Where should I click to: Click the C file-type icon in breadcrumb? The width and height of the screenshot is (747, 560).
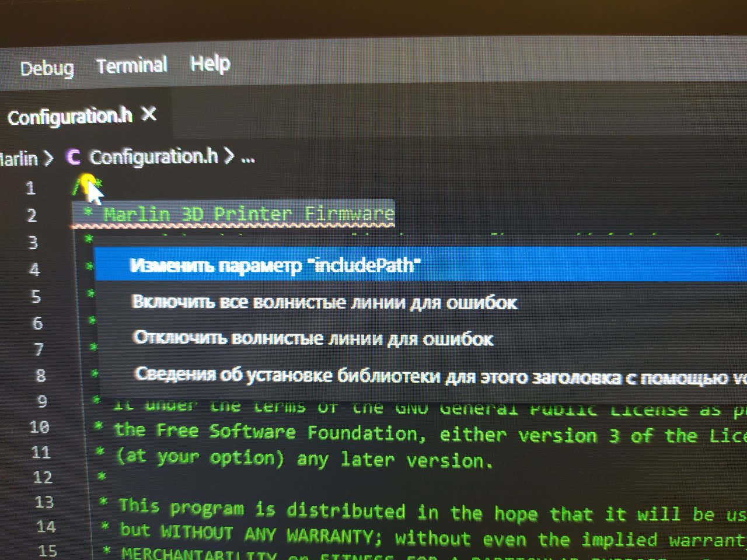point(73,157)
